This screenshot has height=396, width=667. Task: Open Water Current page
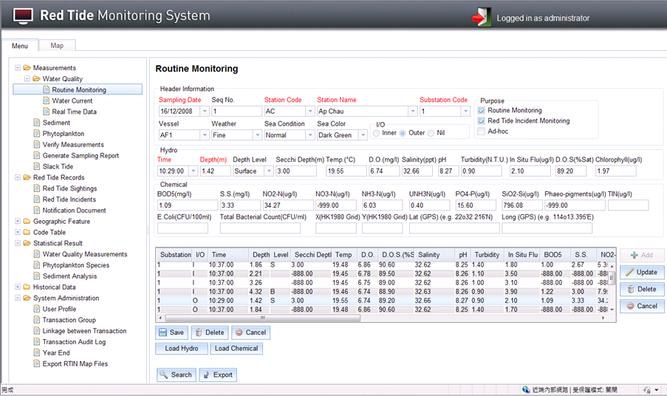[x=72, y=101]
